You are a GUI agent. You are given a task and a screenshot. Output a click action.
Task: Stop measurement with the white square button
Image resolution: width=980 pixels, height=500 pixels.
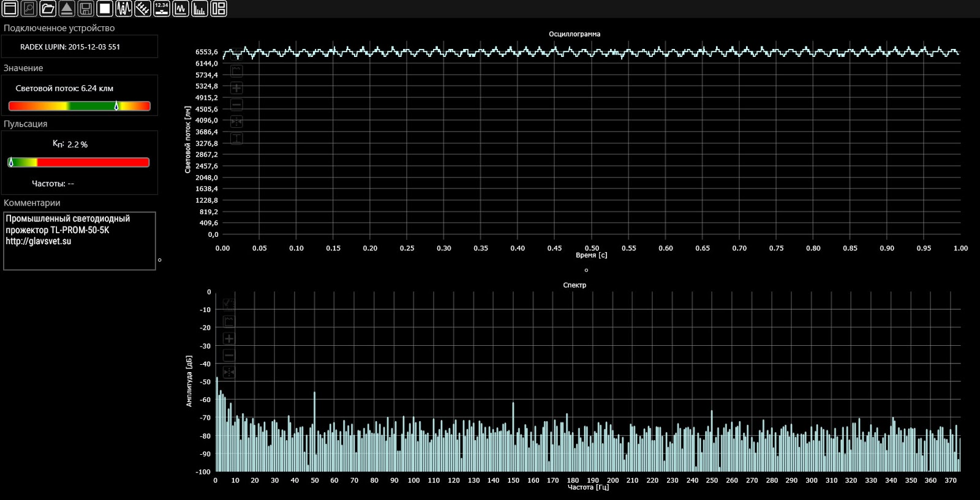click(x=105, y=9)
